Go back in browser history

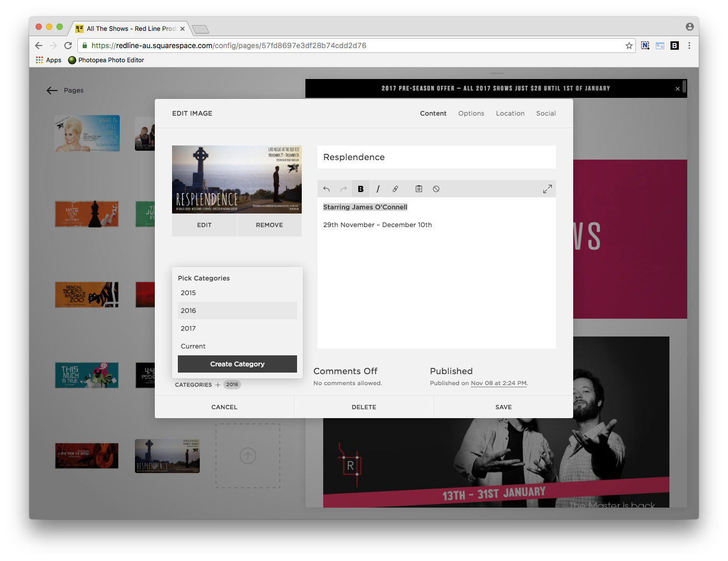(x=39, y=46)
